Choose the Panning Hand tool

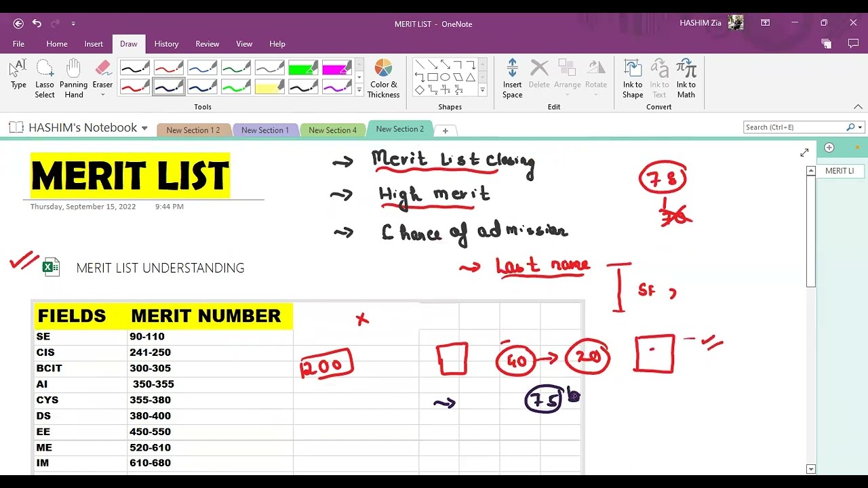coord(73,79)
